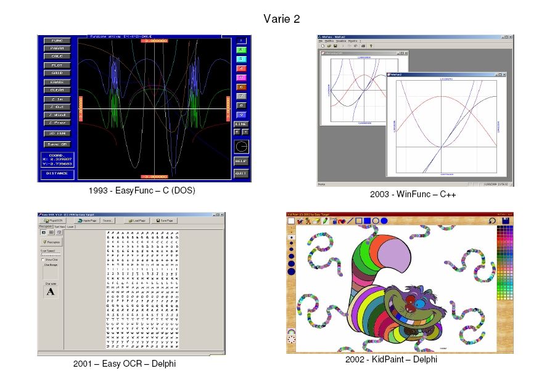Click the Z Prev button in EasyFunc

[x=57, y=123]
